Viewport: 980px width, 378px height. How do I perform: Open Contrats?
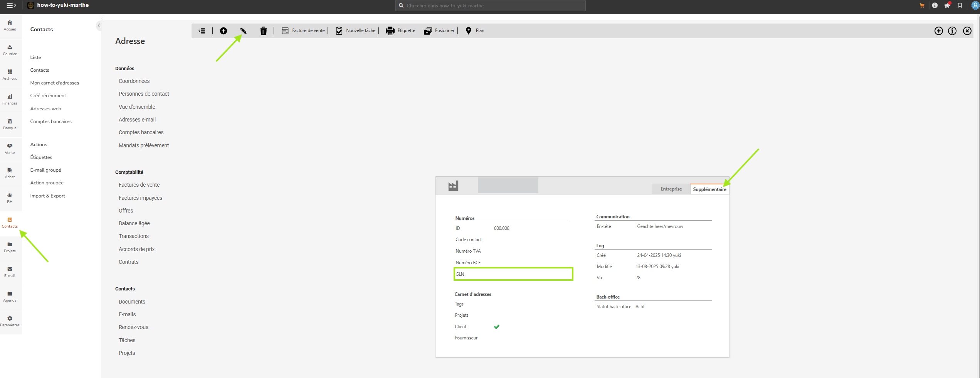[129, 262]
